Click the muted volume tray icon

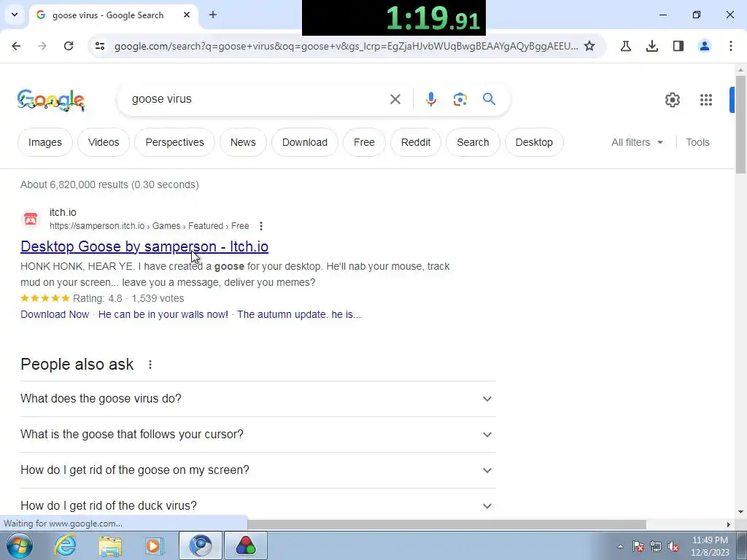tap(673, 546)
